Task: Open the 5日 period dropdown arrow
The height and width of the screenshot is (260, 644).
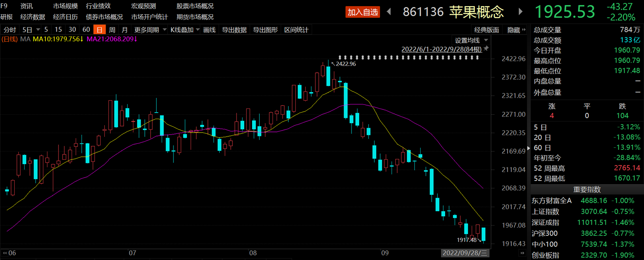Action: [38, 30]
